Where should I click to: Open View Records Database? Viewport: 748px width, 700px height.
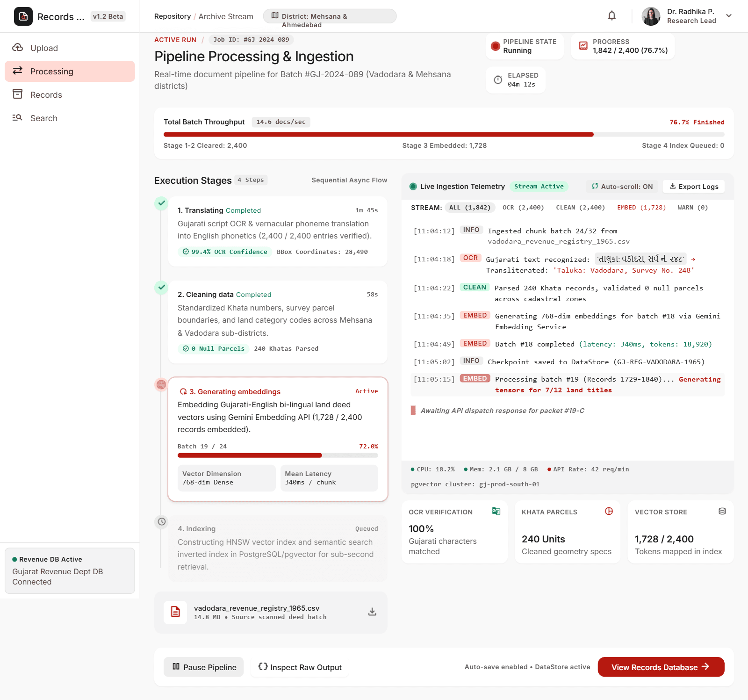pyautogui.click(x=661, y=667)
